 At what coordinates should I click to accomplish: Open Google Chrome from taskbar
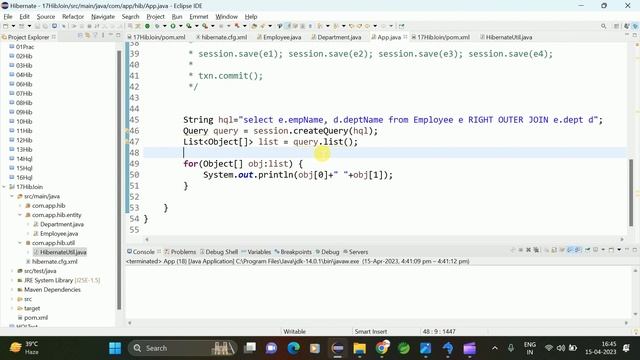point(382,348)
